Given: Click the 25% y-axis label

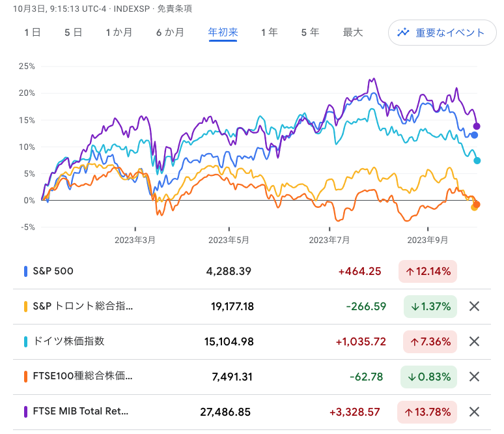Looking at the screenshot, I should 27,66.
